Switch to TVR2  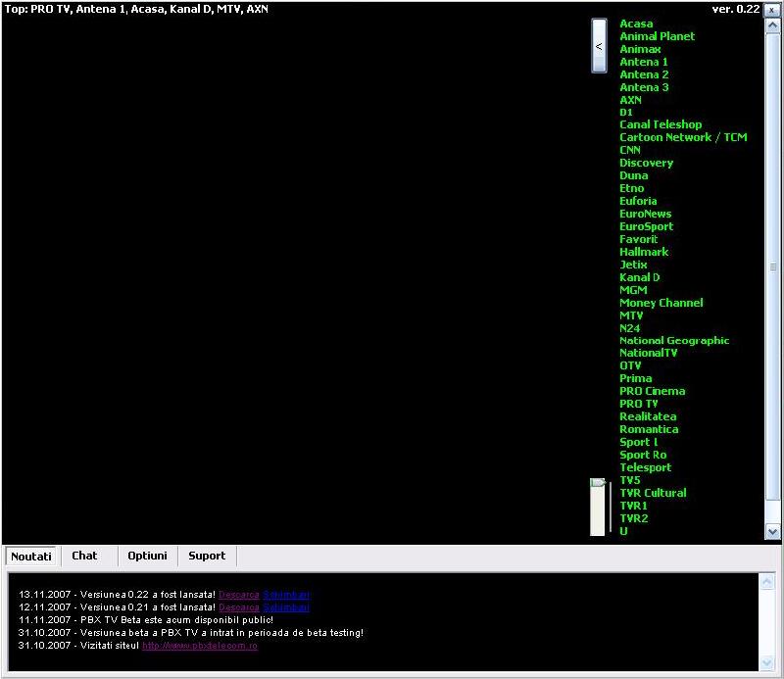(634, 518)
